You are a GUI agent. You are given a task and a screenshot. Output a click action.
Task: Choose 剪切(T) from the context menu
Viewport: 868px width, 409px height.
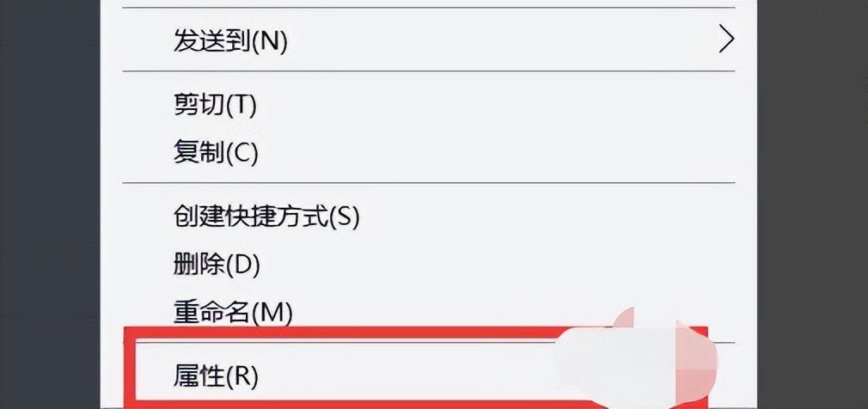(x=427, y=105)
